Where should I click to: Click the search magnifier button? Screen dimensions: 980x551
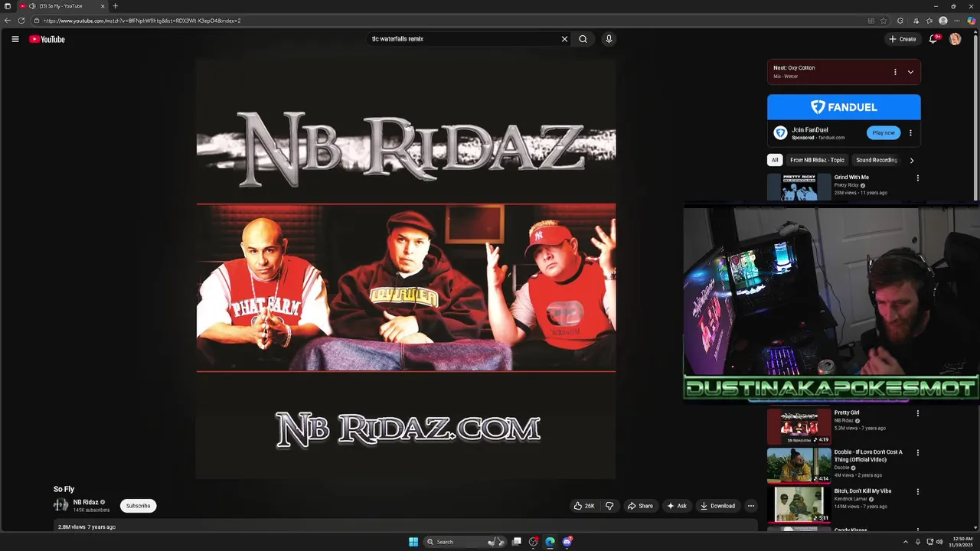[583, 39]
